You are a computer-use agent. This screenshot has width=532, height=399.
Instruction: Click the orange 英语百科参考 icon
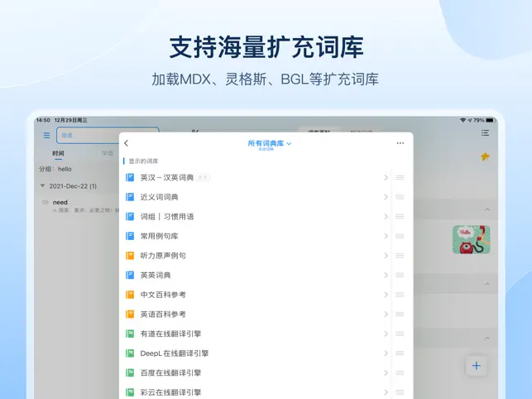pos(130,314)
